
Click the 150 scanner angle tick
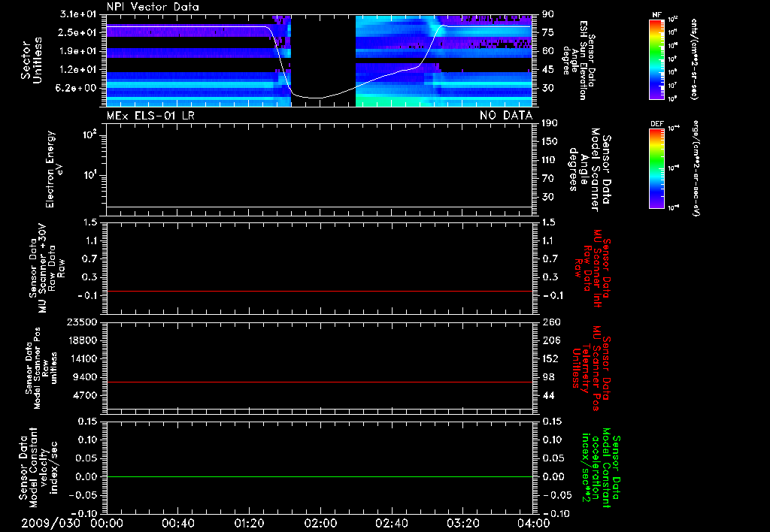pos(550,142)
